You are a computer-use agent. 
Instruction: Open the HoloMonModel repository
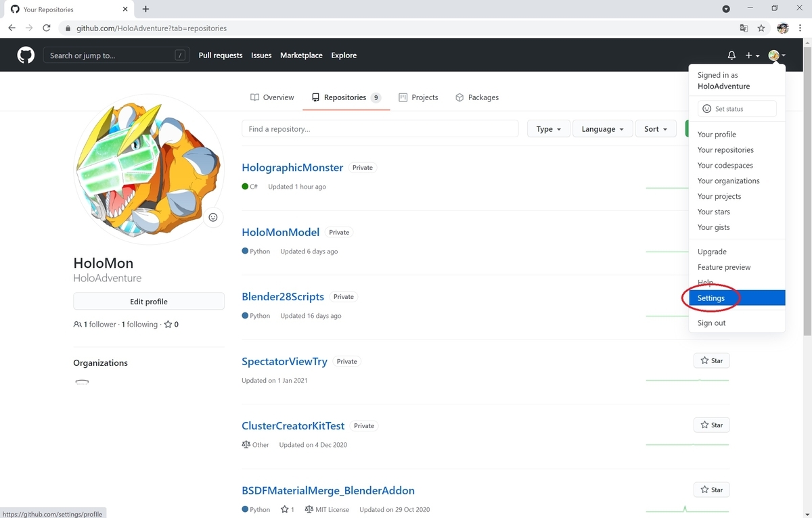pos(280,232)
